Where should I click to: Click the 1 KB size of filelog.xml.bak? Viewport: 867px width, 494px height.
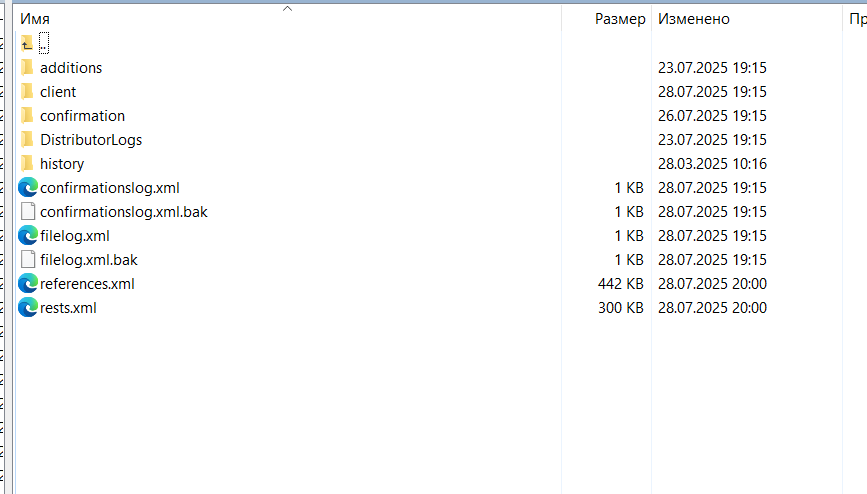pyautogui.click(x=629, y=259)
